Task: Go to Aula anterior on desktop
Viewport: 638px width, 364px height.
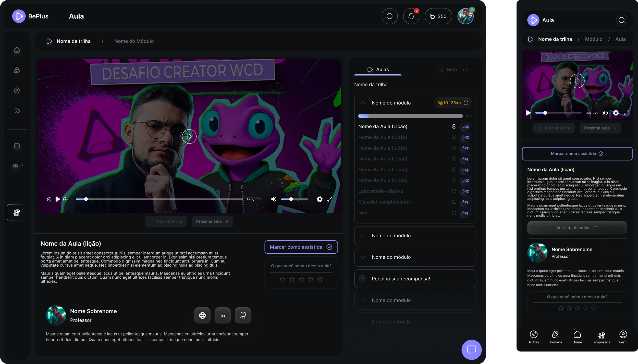Action: pyautogui.click(x=166, y=221)
